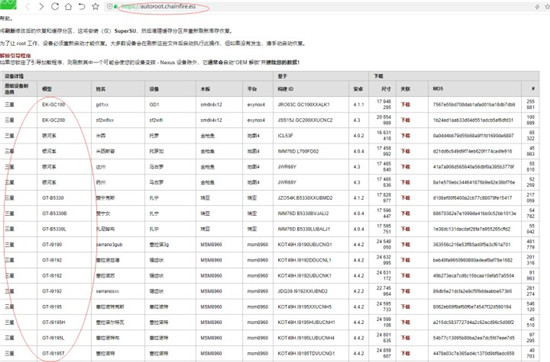Download the GT-I9195L root package
This screenshot has height=362, width=550.
tap(405, 338)
